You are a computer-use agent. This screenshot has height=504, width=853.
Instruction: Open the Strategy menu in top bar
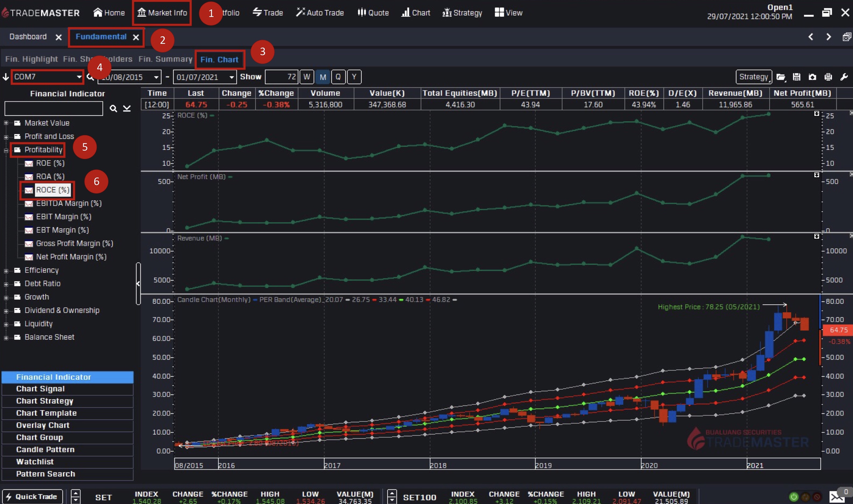click(462, 13)
